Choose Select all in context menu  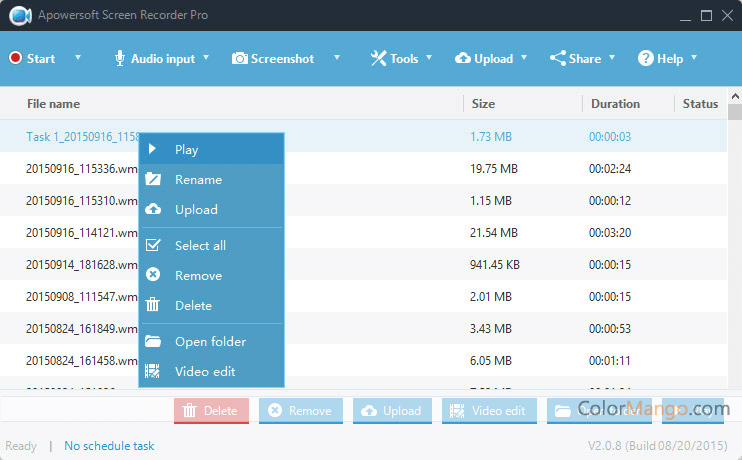tap(200, 246)
